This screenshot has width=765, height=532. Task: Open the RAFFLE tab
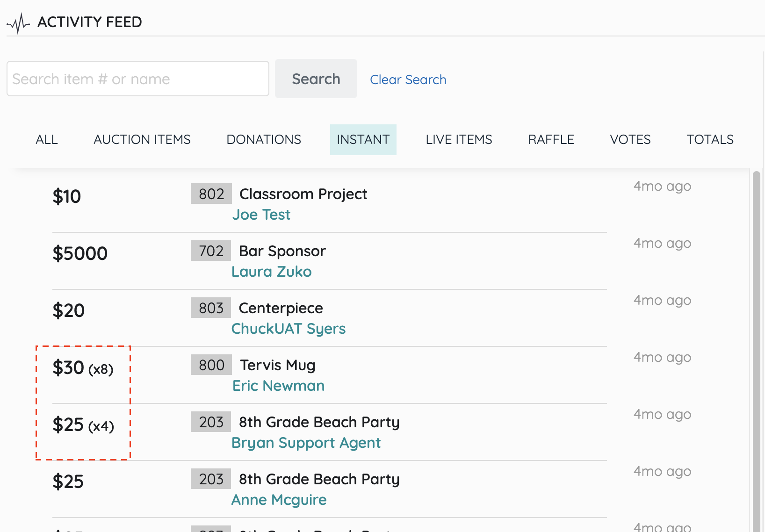[x=551, y=140]
